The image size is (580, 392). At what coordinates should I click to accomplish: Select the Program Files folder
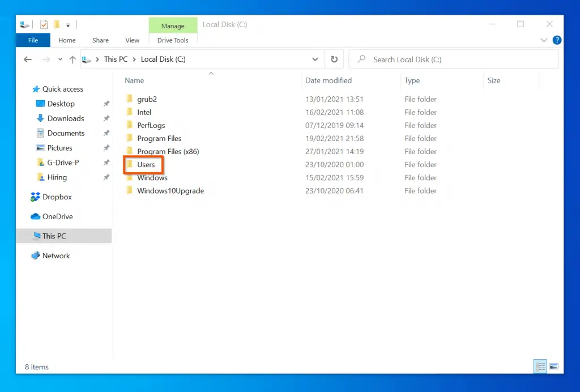(159, 138)
